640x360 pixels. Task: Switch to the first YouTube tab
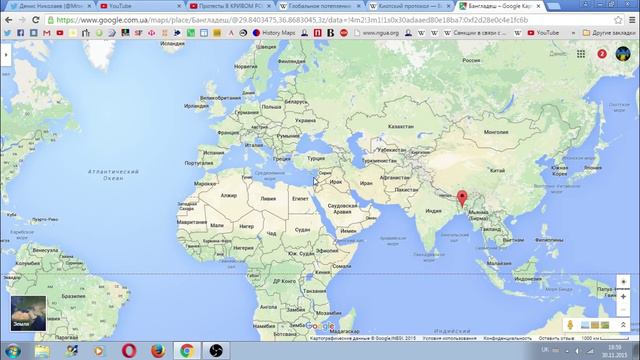[x=139, y=6]
